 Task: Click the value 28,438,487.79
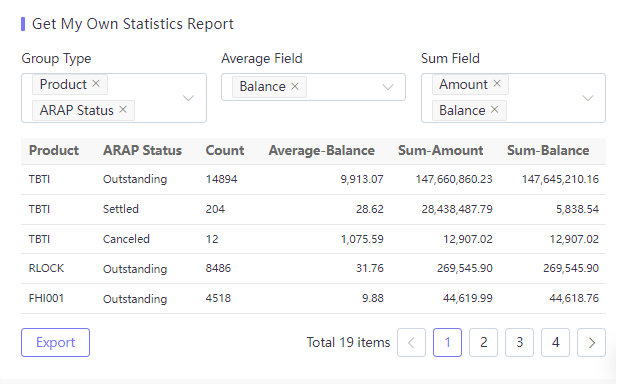457,209
